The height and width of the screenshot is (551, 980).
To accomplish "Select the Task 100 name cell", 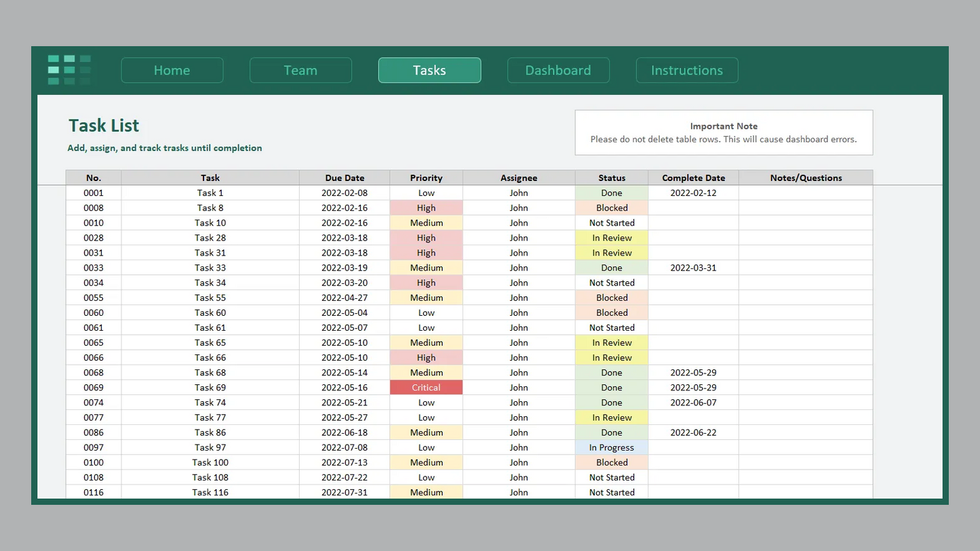I will [210, 462].
